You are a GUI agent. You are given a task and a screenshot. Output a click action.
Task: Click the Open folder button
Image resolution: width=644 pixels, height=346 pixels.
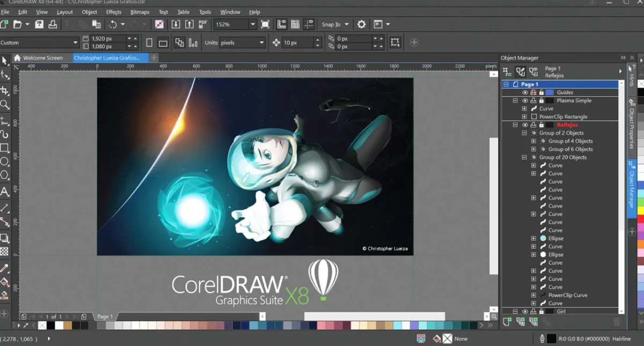17,24
